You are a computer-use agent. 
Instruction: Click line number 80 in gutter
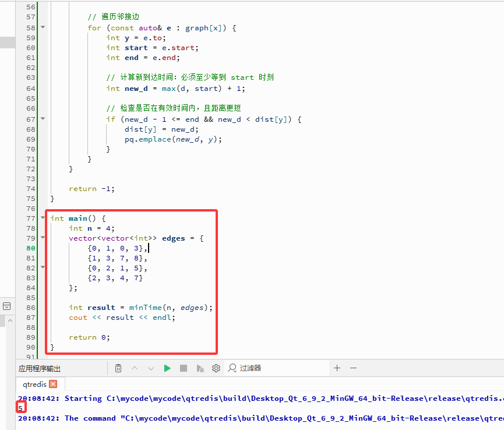pos(31,248)
